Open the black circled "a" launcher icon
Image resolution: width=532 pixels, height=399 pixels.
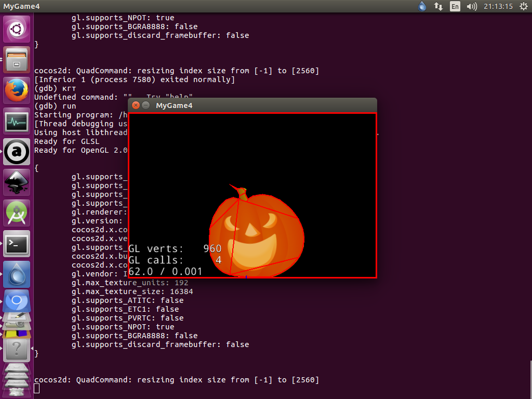17,152
